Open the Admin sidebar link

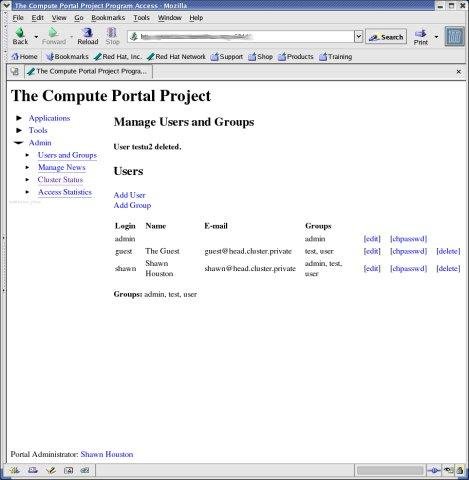coord(40,143)
